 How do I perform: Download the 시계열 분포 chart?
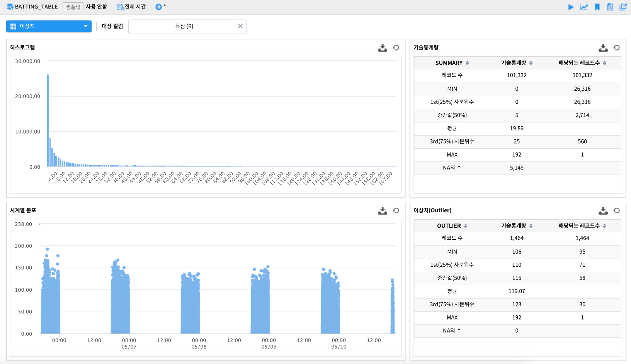(x=383, y=211)
